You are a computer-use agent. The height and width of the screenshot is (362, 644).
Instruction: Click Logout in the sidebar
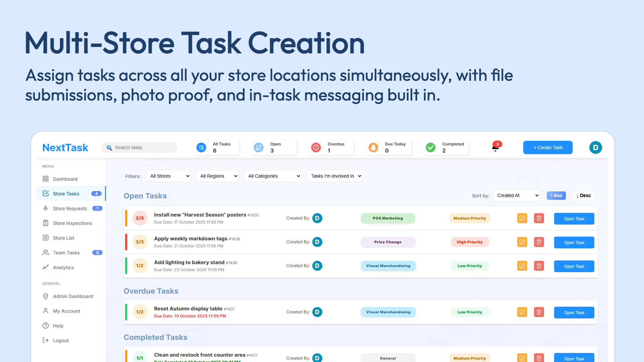coord(71,341)
